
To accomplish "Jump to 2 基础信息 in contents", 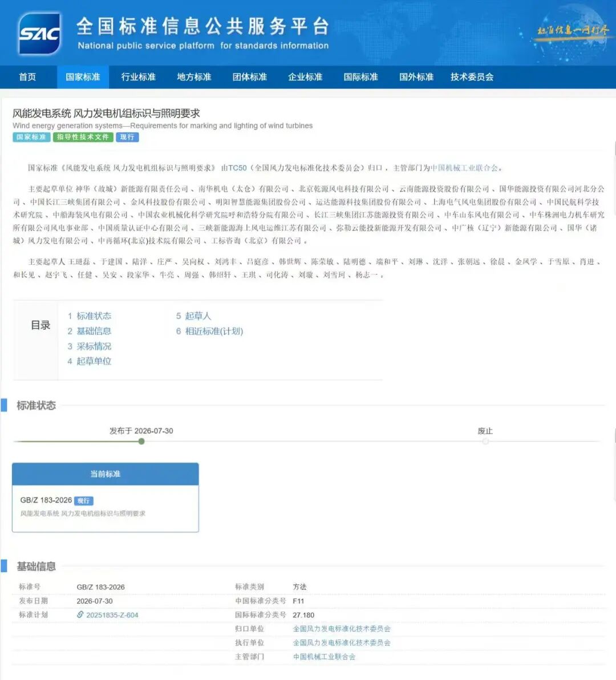I will [x=90, y=331].
